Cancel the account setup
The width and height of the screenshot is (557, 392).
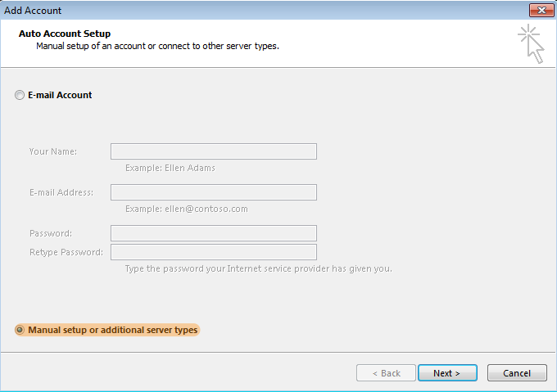pos(517,373)
